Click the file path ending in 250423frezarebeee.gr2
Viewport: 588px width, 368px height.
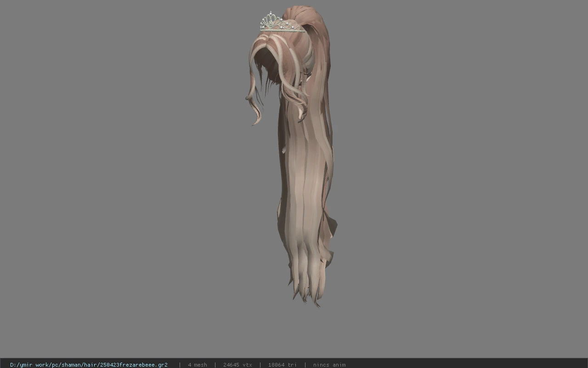89,365
